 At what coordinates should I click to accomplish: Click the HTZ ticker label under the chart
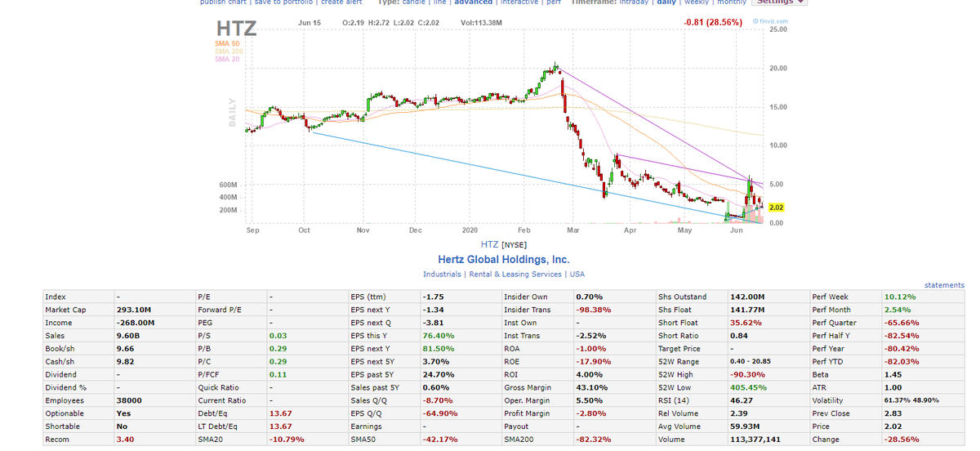[x=489, y=244]
